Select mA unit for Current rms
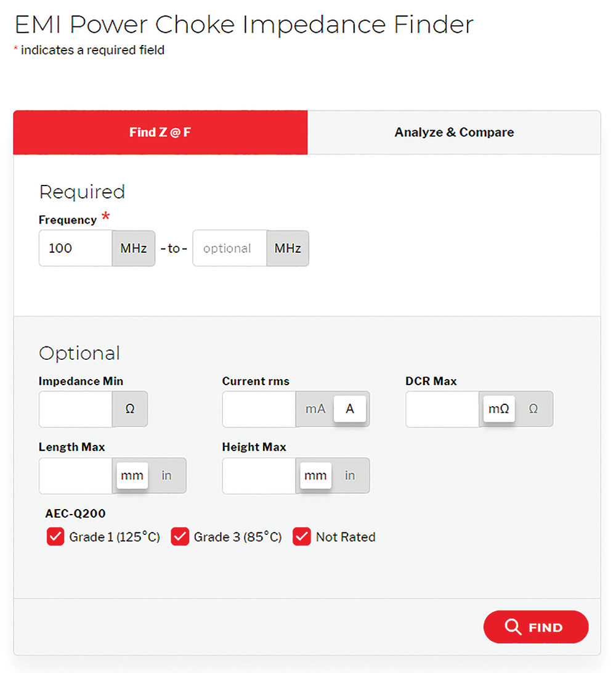Image resolution: width=616 pixels, height=673 pixels. pyautogui.click(x=315, y=409)
